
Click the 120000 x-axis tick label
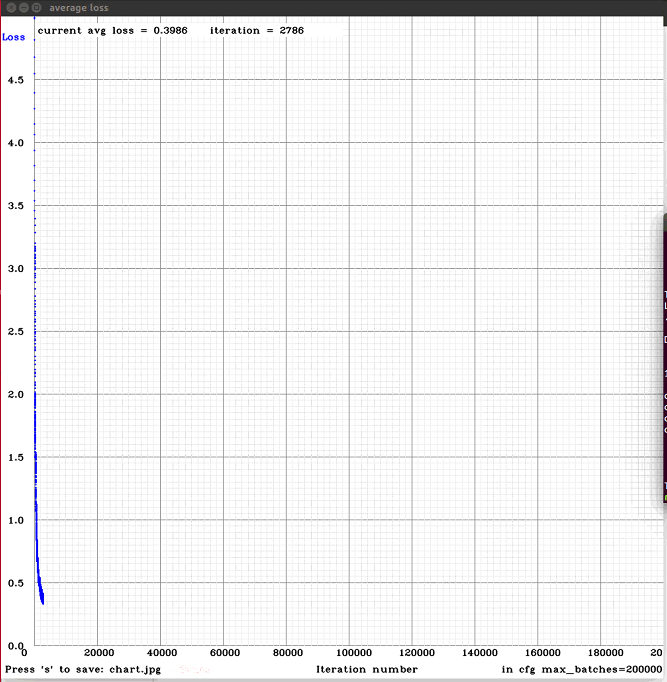(417, 652)
